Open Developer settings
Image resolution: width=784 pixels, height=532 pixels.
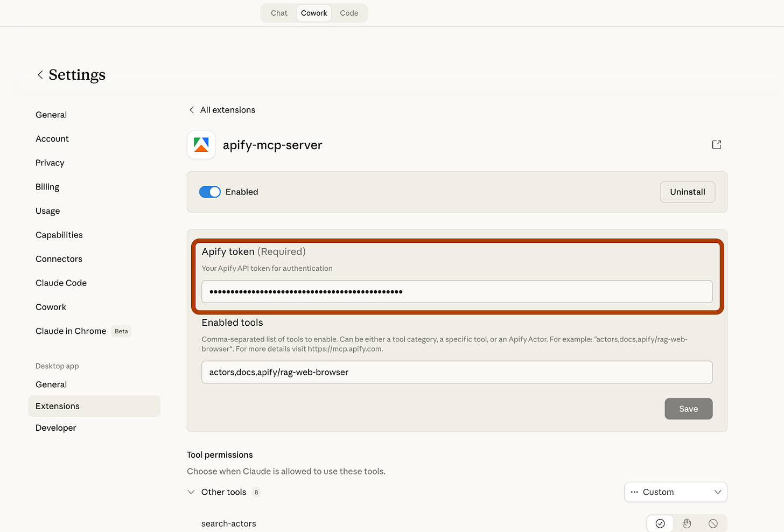(56, 428)
